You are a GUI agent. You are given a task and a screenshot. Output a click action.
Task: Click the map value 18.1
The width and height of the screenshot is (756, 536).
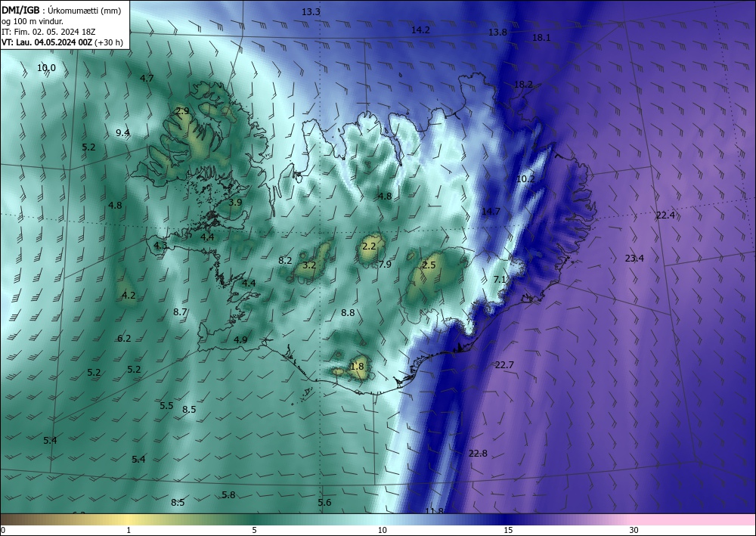pos(541,38)
